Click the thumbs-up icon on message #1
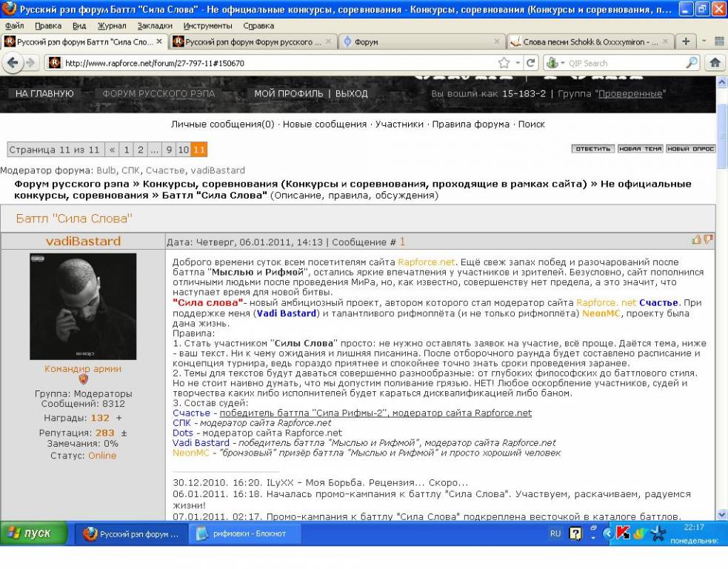 (696, 240)
